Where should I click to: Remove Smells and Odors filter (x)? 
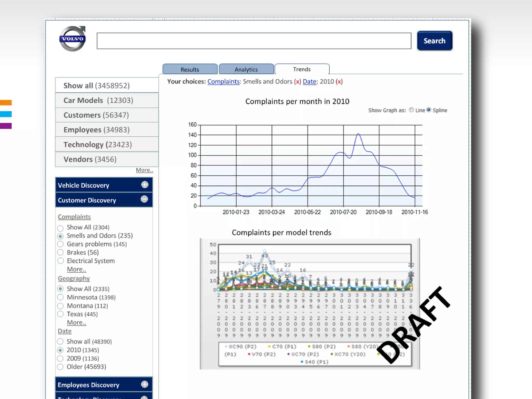coord(297,82)
